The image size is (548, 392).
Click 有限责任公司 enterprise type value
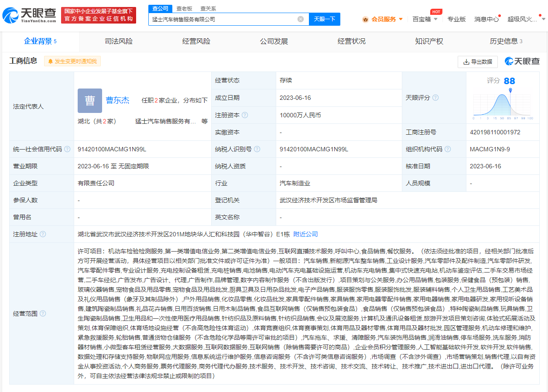96,183
